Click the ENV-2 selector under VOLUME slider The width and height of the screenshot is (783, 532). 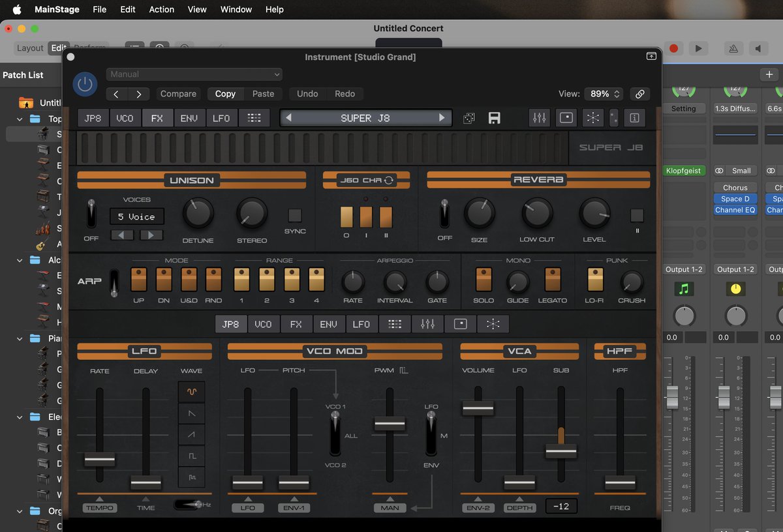click(x=478, y=508)
